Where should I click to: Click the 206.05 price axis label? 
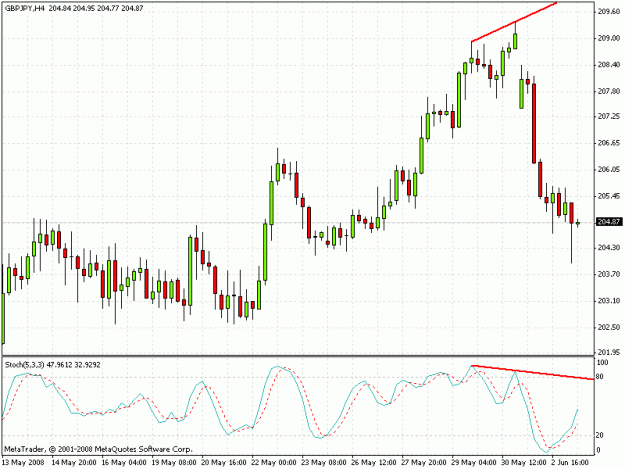tap(609, 169)
